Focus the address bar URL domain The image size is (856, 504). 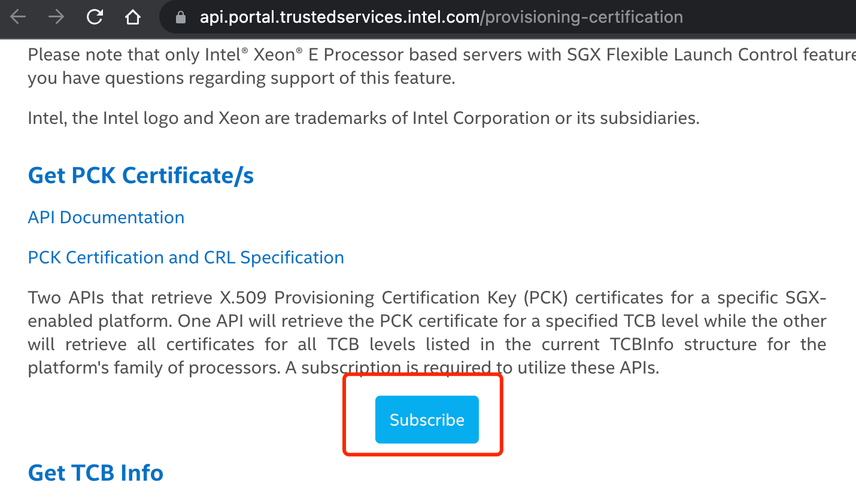point(339,17)
